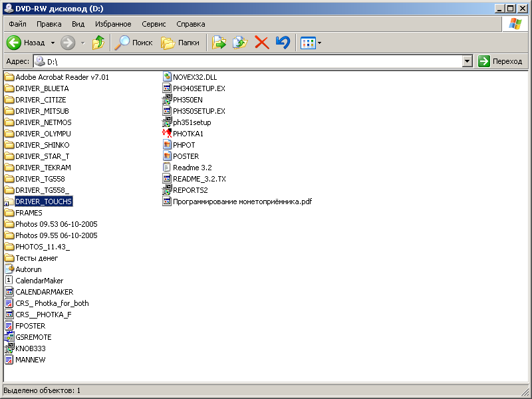Screen dimensions: 532x399
Task: Select the PH340SETUP.EX file icon
Action: pos(167,88)
